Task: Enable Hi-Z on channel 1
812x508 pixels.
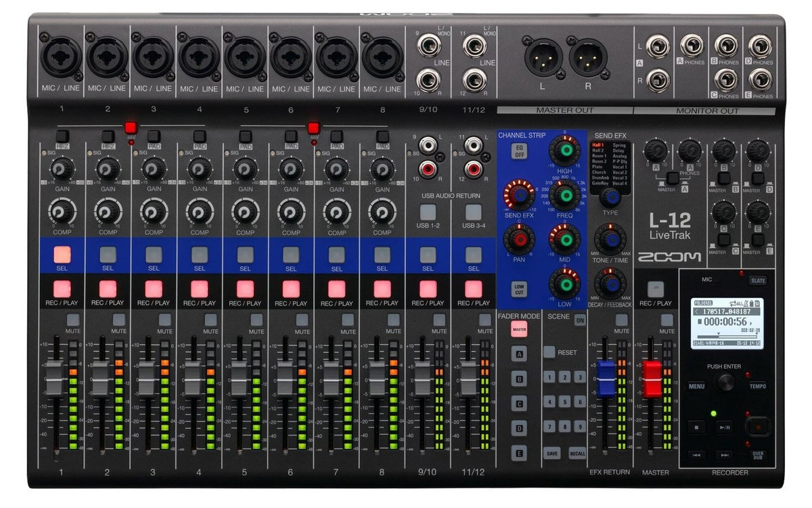Action: tap(62, 136)
